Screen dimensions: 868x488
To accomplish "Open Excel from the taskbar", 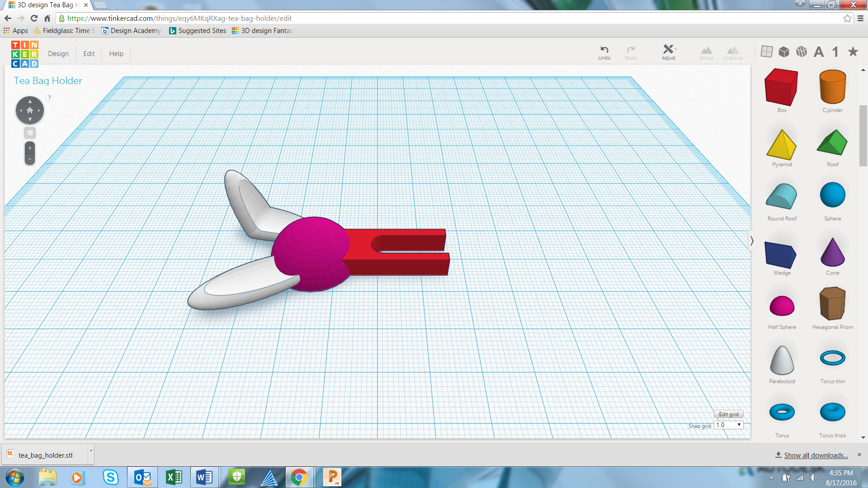I will pos(174,477).
